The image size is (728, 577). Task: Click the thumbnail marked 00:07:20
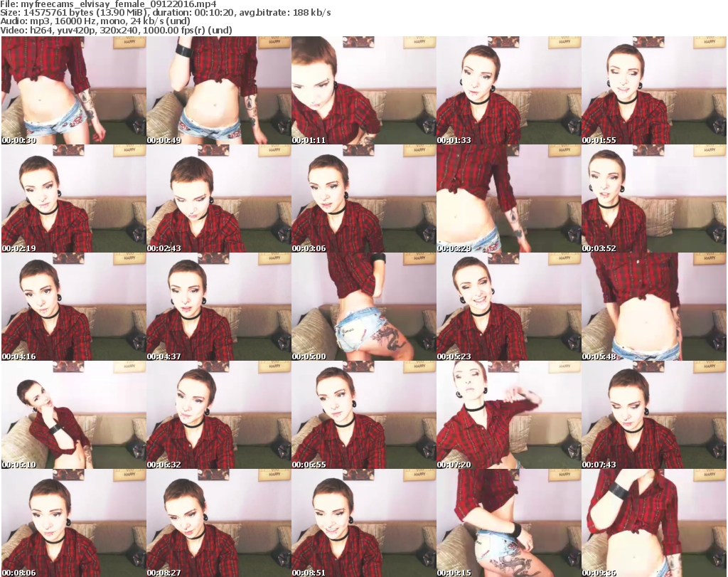point(509,415)
